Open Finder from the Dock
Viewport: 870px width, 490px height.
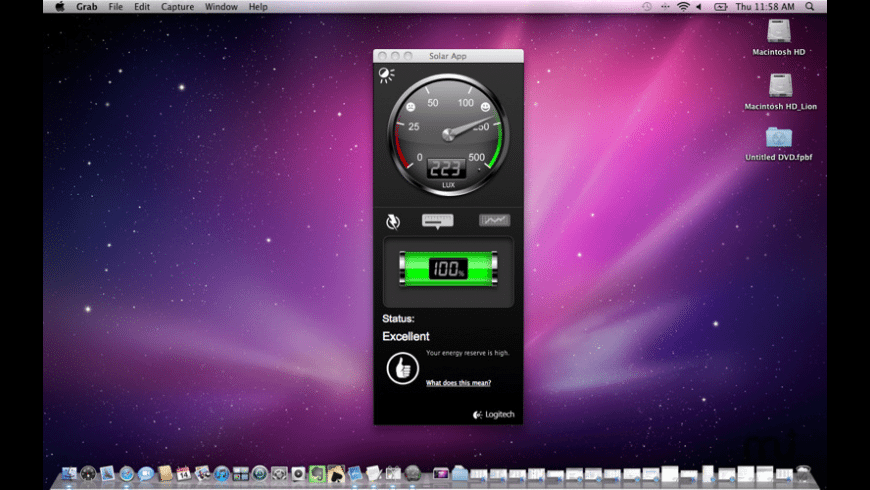(x=69, y=473)
